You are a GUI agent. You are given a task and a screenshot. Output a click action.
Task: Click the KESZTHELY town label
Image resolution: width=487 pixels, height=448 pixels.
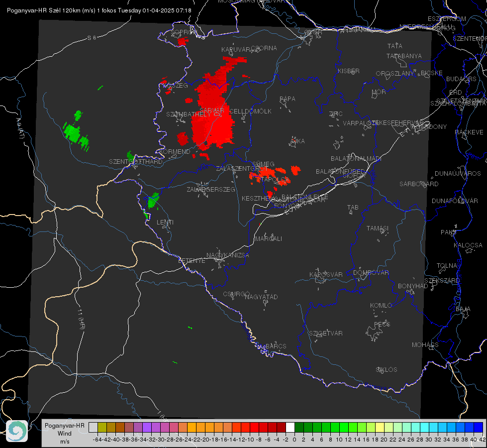(259, 198)
